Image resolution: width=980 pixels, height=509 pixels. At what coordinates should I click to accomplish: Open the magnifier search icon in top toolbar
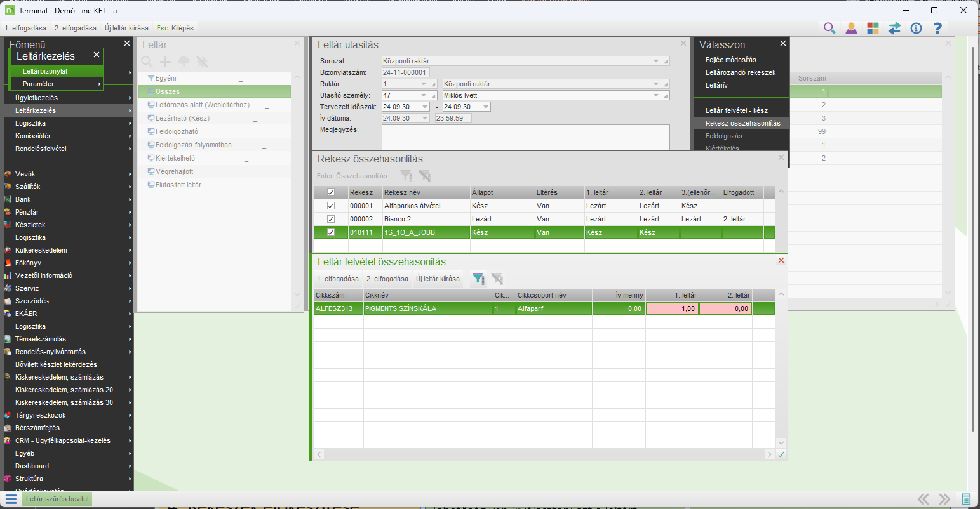pyautogui.click(x=829, y=28)
